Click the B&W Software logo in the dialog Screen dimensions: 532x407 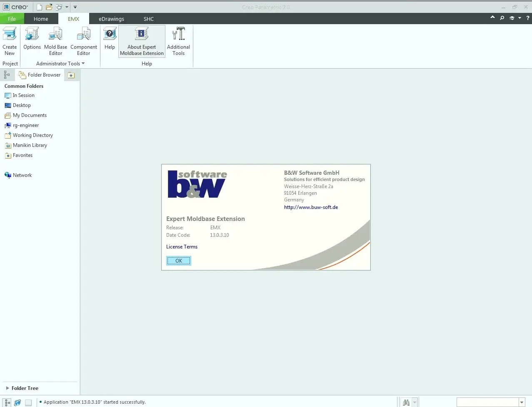pyautogui.click(x=197, y=184)
